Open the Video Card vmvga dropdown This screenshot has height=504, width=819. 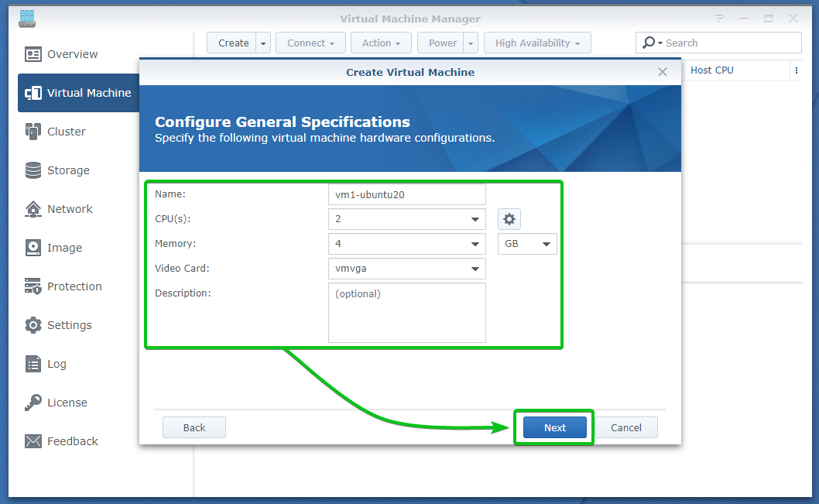pos(406,269)
